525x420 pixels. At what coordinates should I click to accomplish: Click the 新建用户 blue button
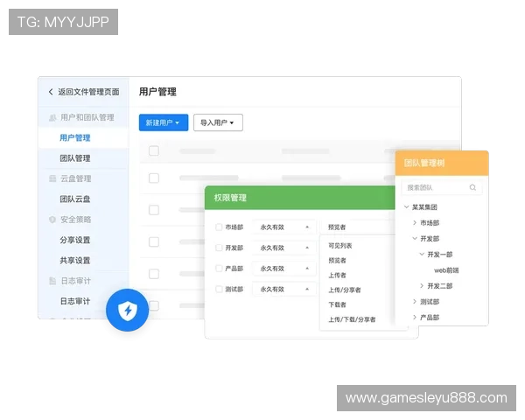point(164,122)
